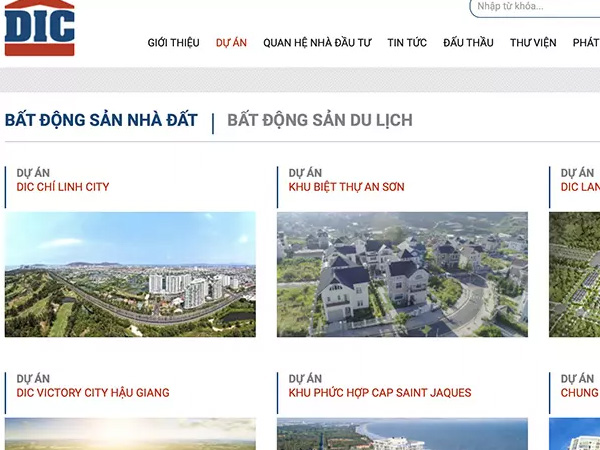This screenshot has width=600, height=450.
Task: Click the An Sơn villas thumbnail image
Action: [402, 274]
